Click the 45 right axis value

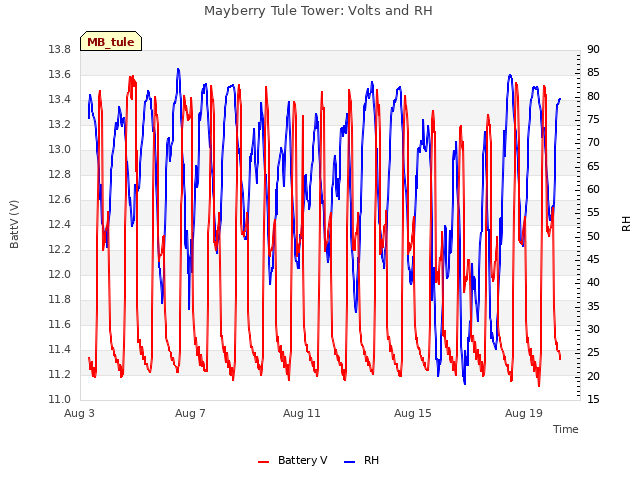coord(593,260)
